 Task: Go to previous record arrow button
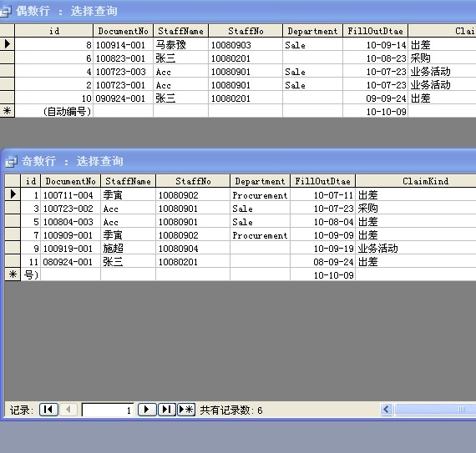68,410
